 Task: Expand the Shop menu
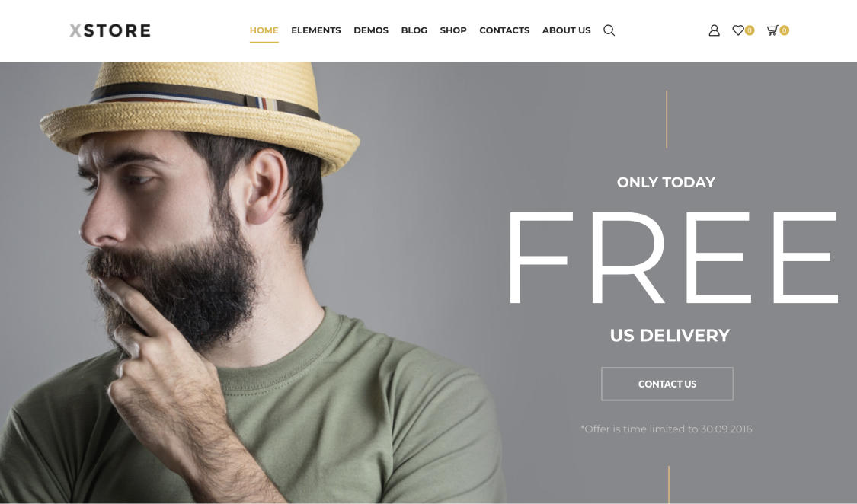coord(453,30)
